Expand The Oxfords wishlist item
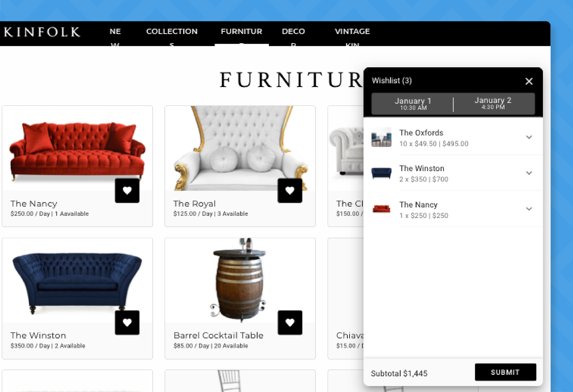573x392 pixels. coord(529,137)
